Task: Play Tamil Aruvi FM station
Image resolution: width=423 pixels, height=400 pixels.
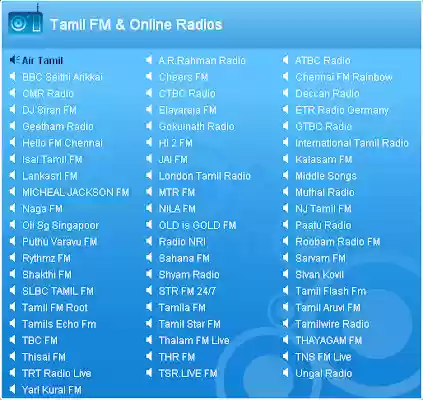Action: tap(328, 307)
